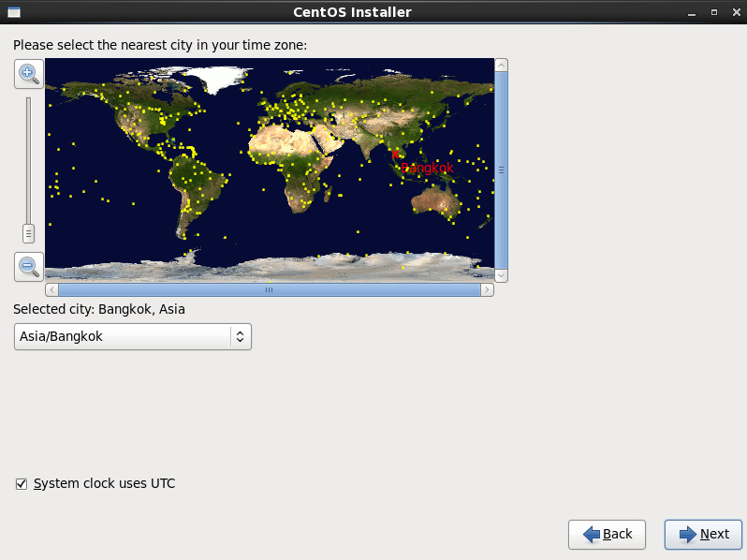
Task: Select the red Bangkok marker on the map
Action: point(395,154)
